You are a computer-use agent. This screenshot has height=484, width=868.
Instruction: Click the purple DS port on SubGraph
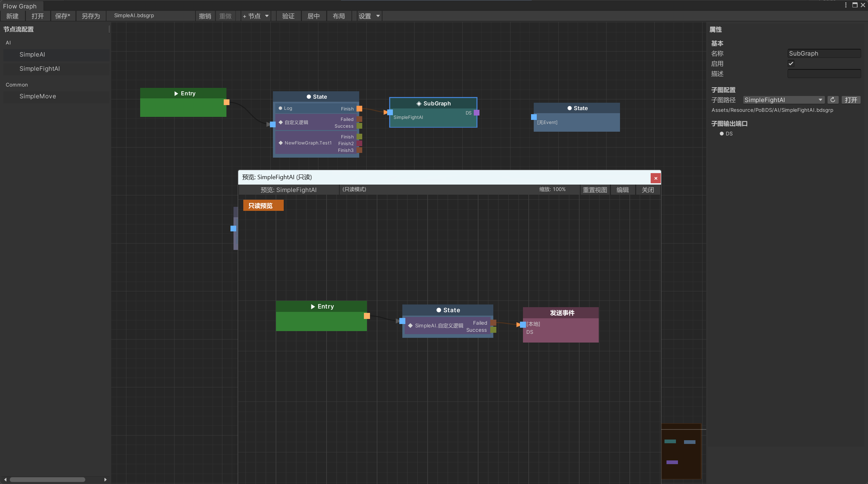tap(476, 113)
